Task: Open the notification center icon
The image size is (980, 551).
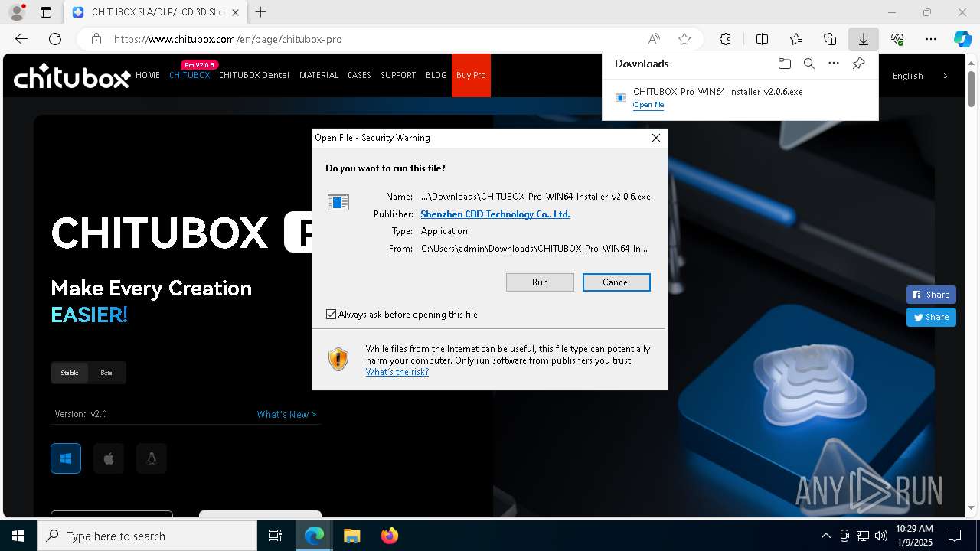Action: (955, 536)
